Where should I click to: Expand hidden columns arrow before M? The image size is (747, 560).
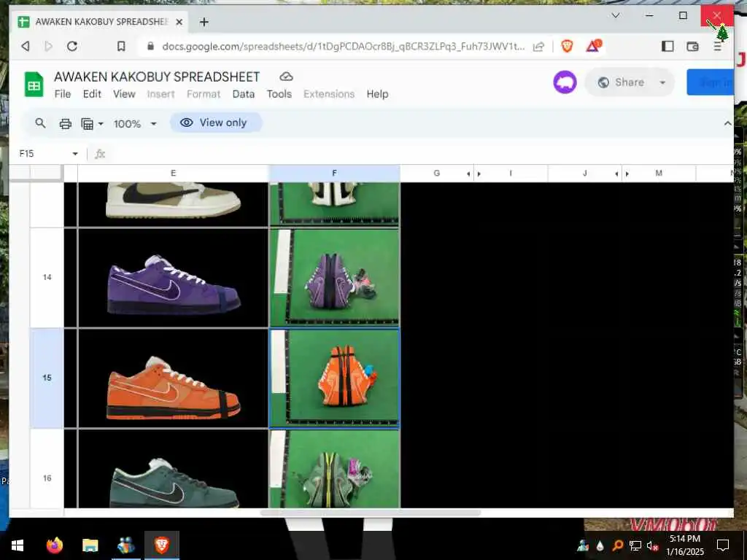point(627,174)
